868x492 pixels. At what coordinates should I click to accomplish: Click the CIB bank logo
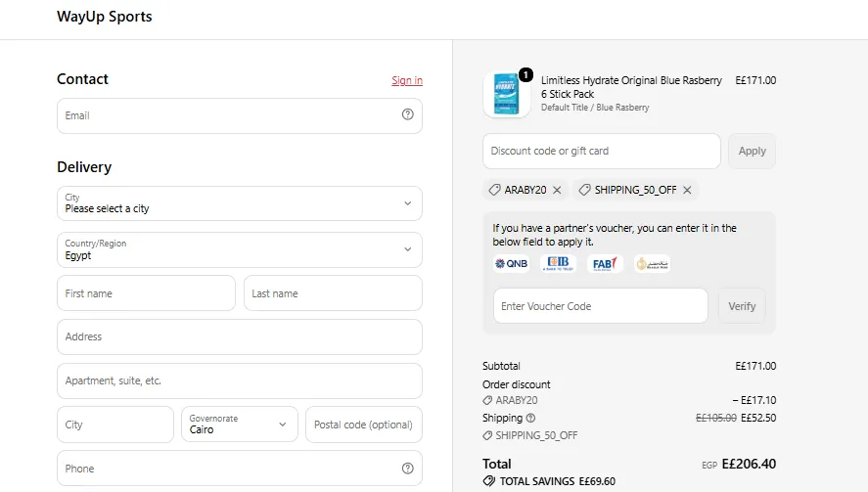coord(558,263)
